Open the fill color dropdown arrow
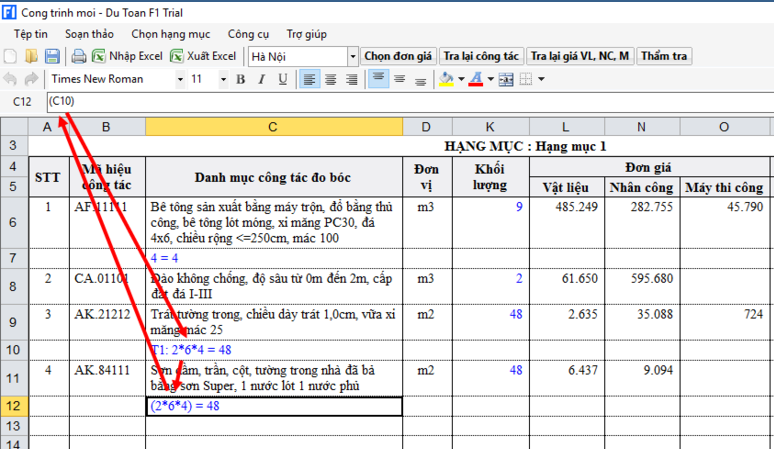The image size is (774, 449). (x=459, y=79)
